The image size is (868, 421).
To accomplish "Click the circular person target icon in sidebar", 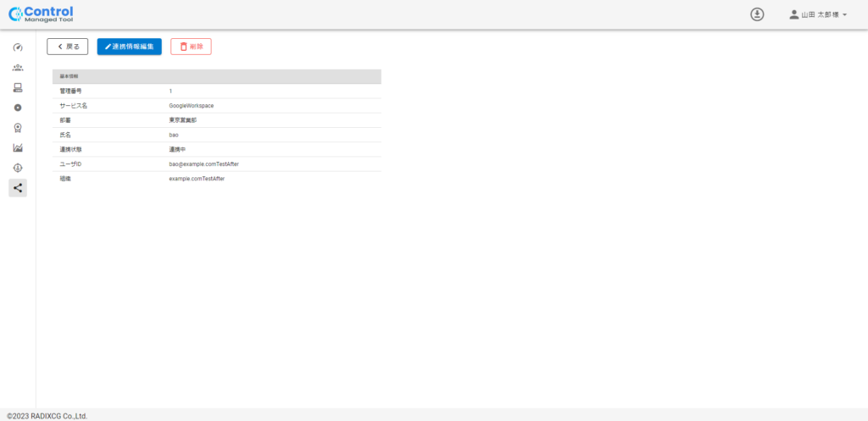I will tap(18, 168).
